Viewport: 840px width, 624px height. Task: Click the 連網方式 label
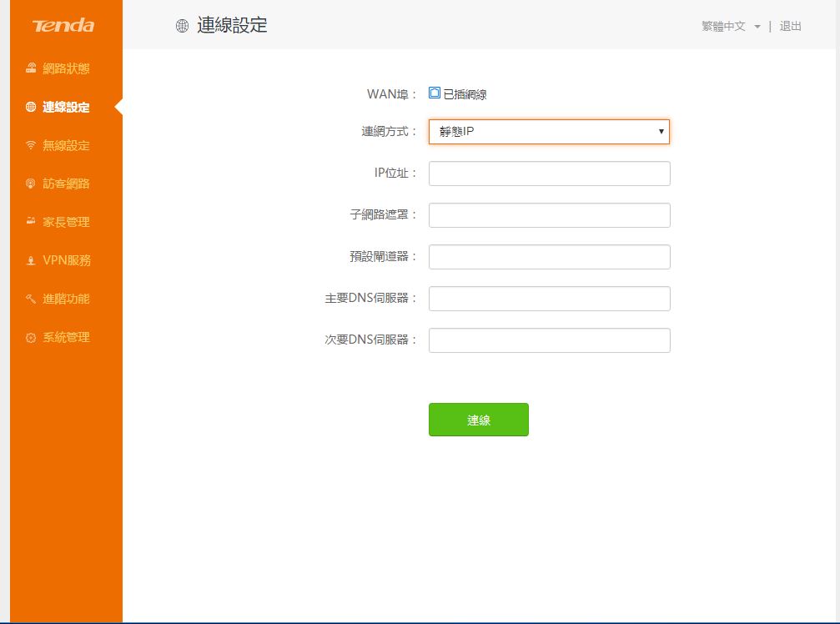click(x=389, y=132)
